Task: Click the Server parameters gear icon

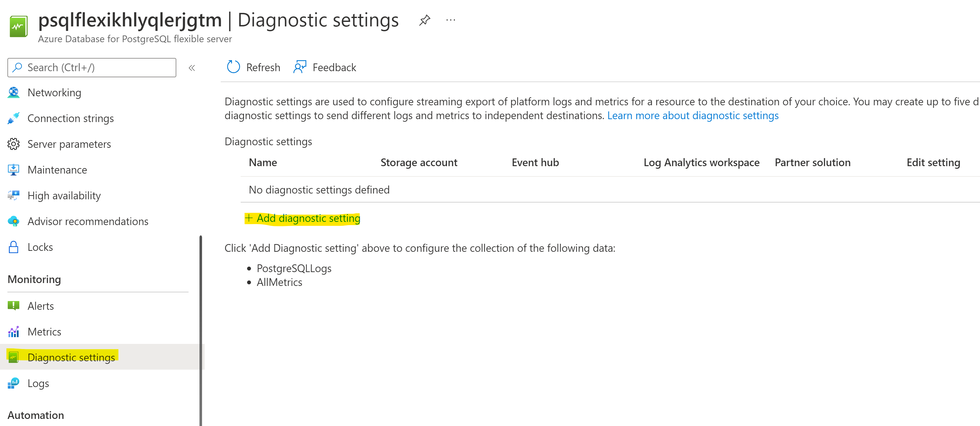Action: click(x=14, y=144)
